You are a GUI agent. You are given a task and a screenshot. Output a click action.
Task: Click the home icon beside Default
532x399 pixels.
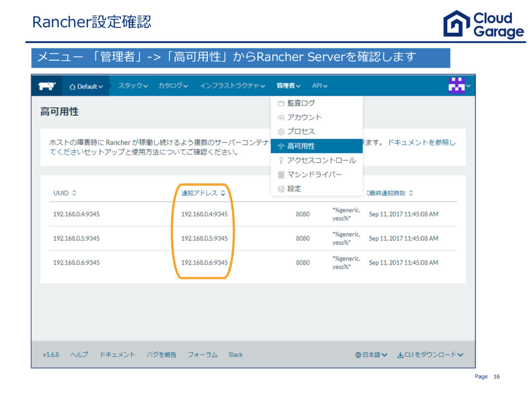[x=72, y=87]
